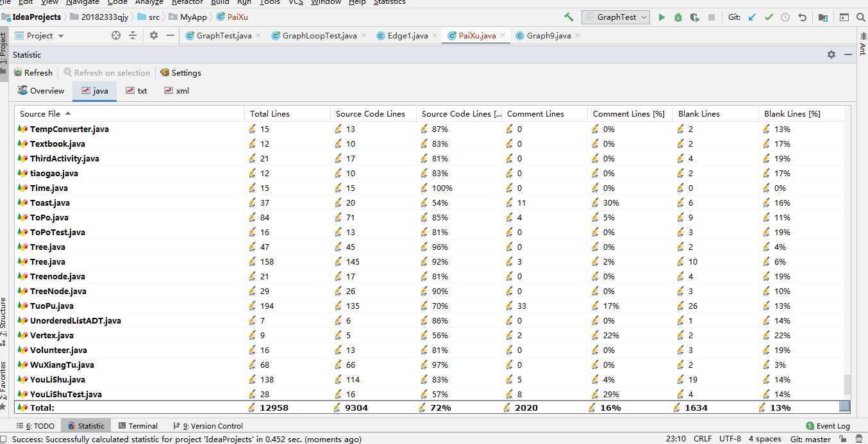
Task: Open Project Structure icon
Action: pyautogui.click(x=823, y=17)
